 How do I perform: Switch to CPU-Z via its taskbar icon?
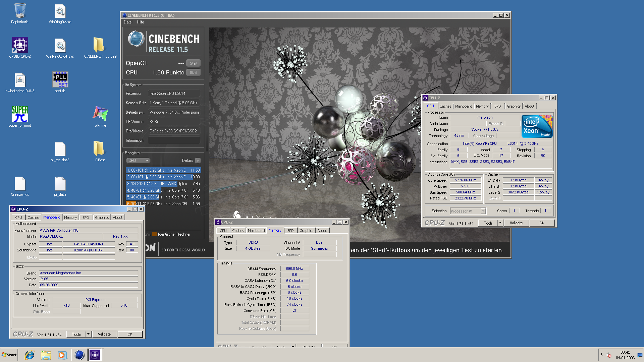coord(95,355)
